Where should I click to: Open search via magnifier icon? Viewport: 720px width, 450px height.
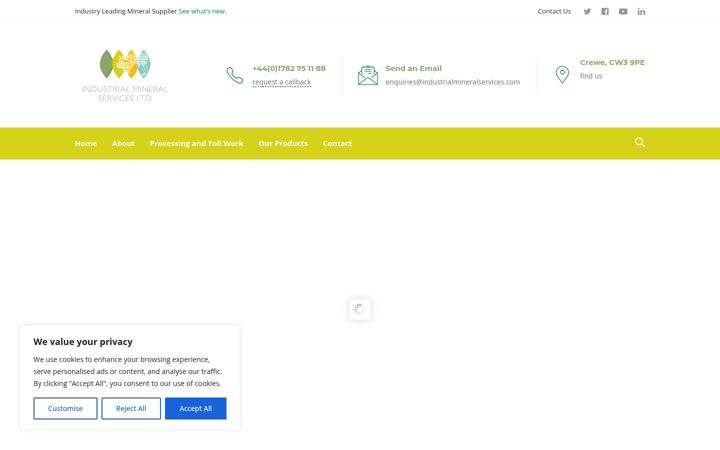pyautogui.click(x=640, y=142)
